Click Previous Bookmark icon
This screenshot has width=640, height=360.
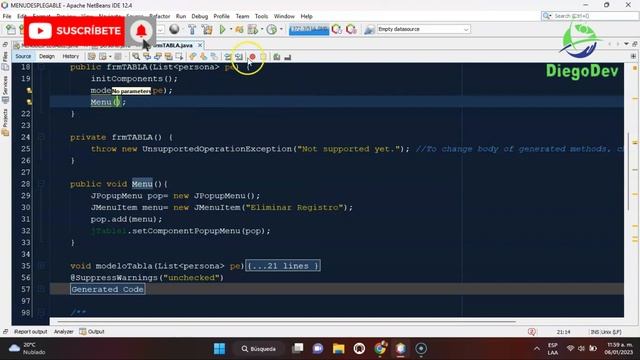click(x=193, y=57)
